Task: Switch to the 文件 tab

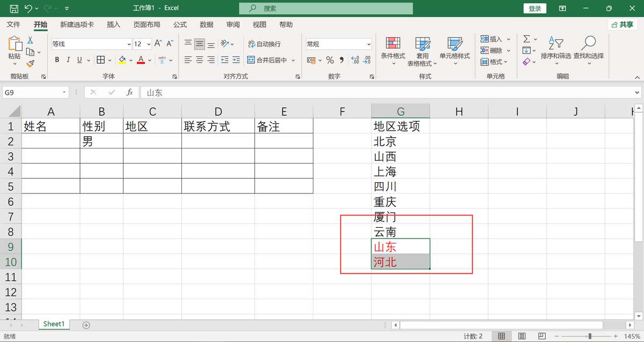Action: [13, 25]
